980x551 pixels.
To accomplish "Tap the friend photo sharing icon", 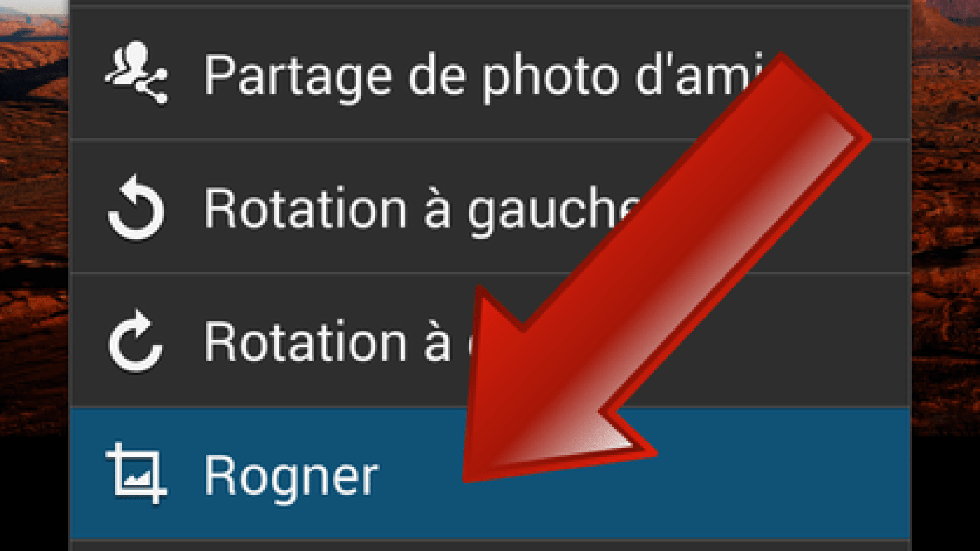I will point(136,73).
